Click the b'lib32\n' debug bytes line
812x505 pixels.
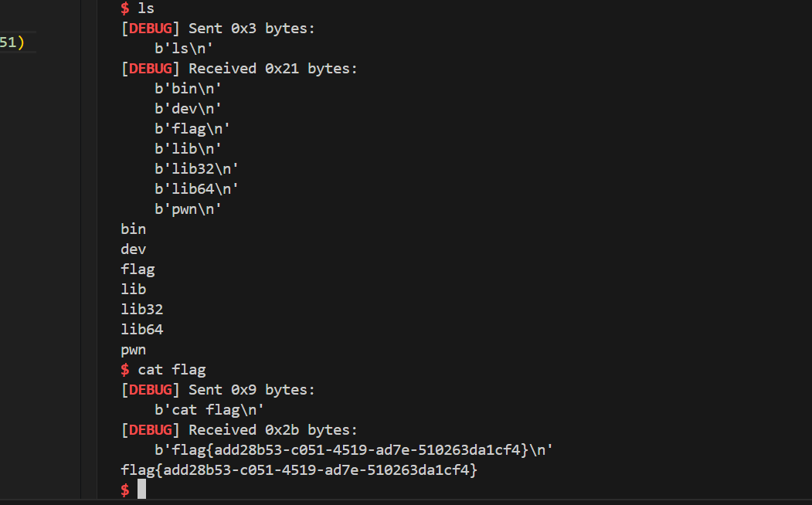click(197, 169)
